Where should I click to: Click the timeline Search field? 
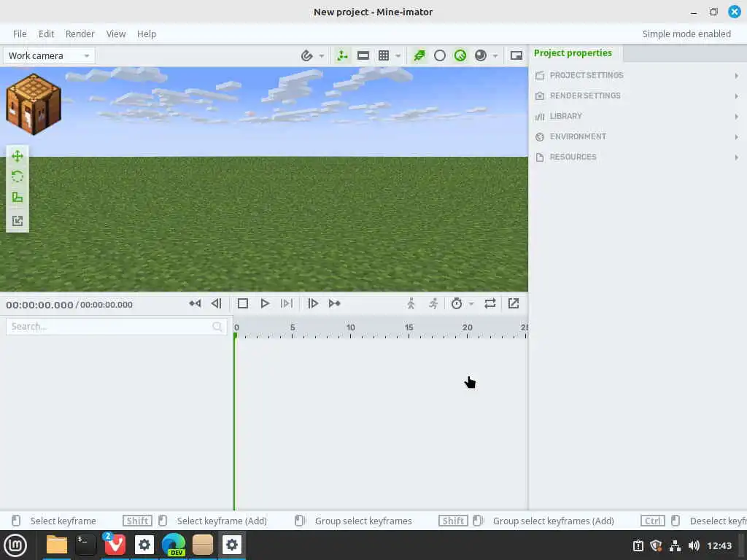116,327
